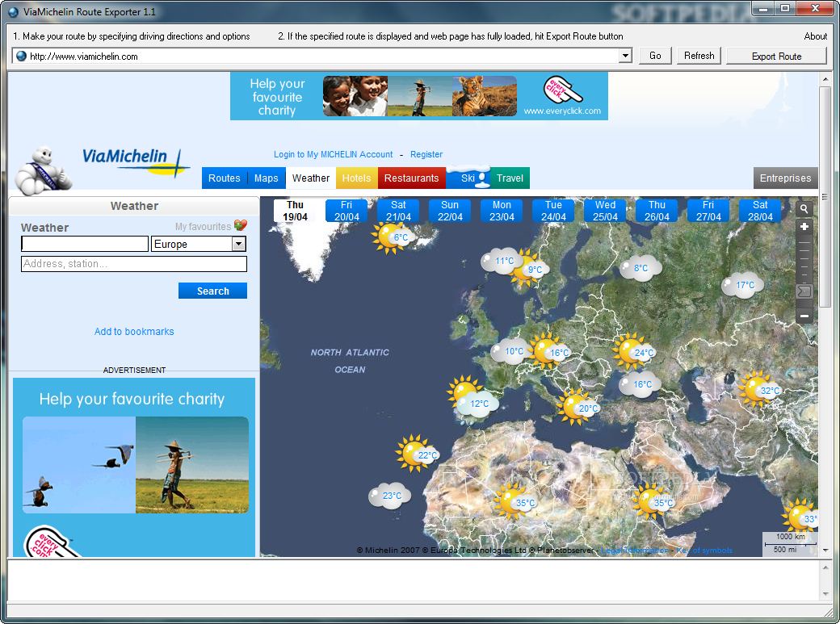Screen dimensions: 840x624
Task: Open the Restaurants tab
Action: [411, 178]
